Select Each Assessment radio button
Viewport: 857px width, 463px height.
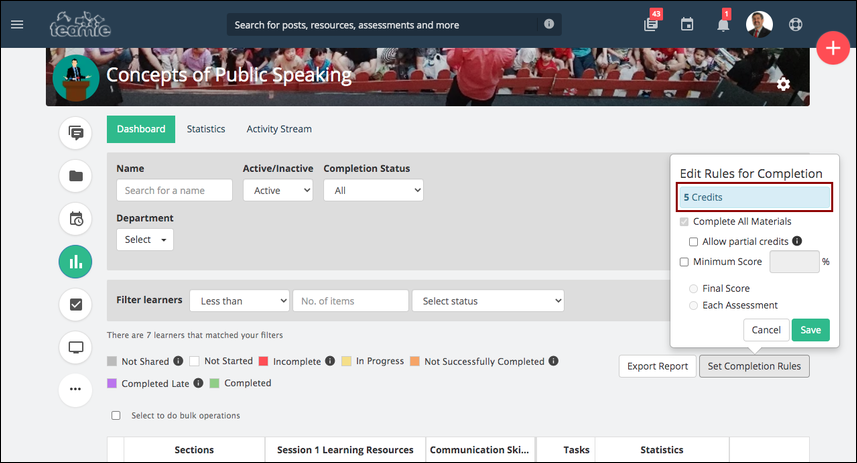point(693,306)
